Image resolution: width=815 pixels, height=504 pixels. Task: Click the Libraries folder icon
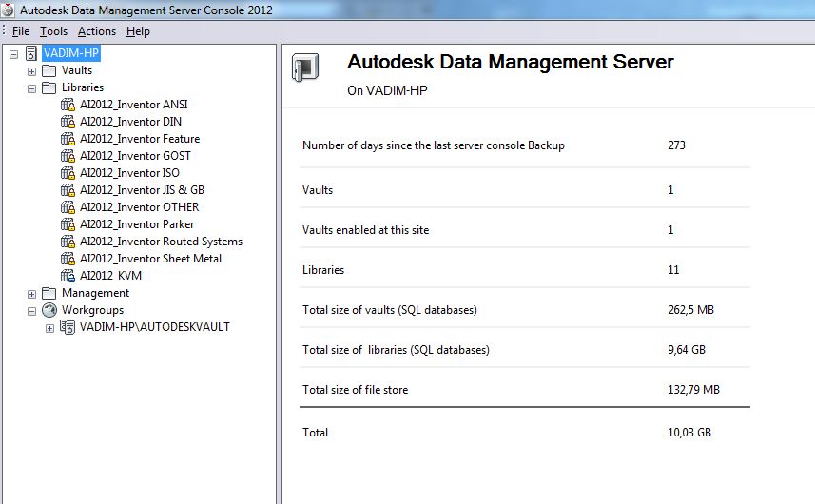49,87
